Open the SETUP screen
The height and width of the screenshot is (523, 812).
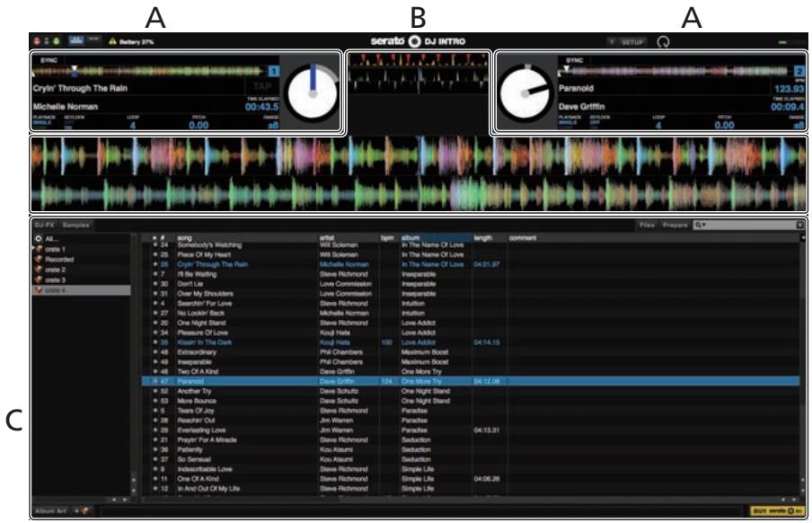(631, 42)
